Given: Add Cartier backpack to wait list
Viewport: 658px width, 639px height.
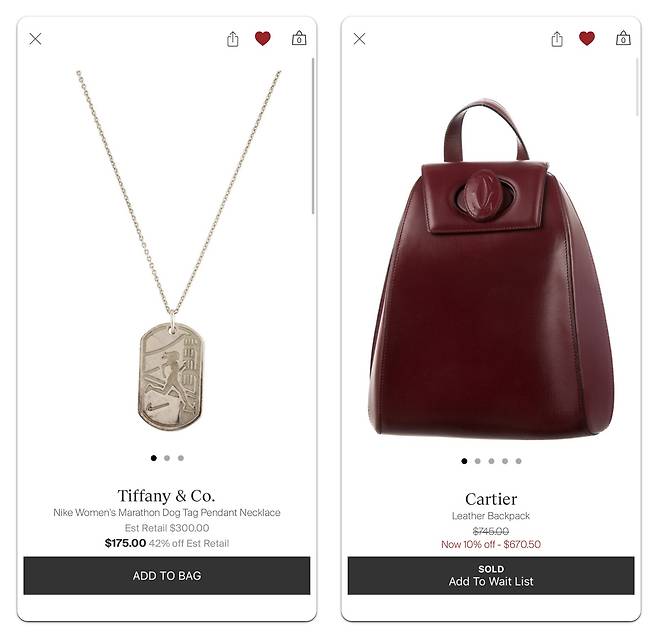Looking at the screenshot, I should (491, 576).
